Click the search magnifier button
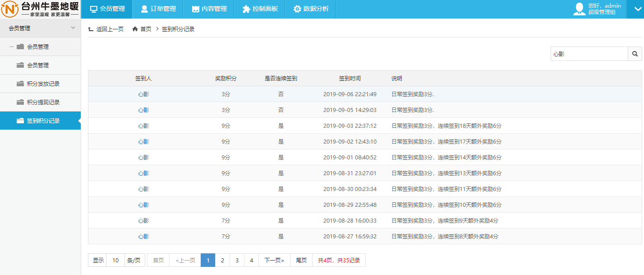The height and width of the screenshot is (275, 644). 635,54
